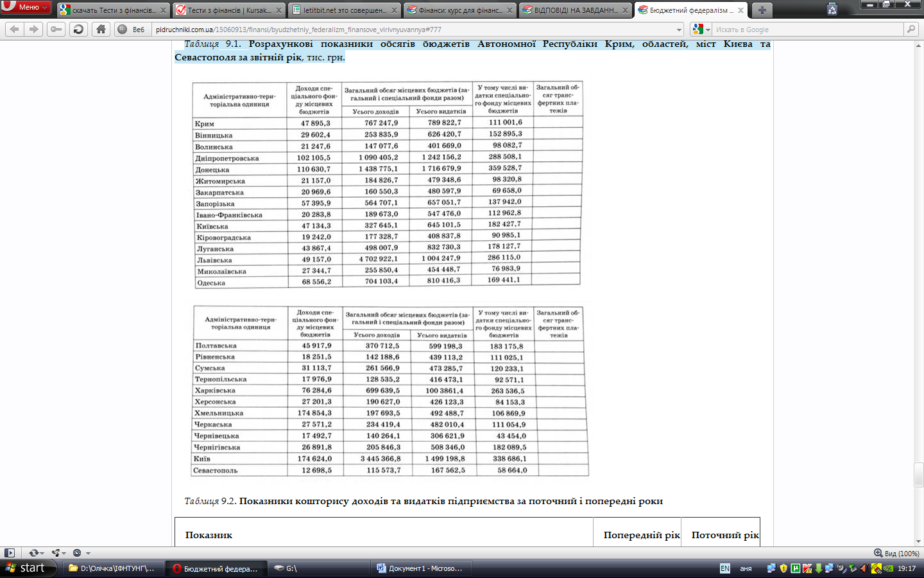Open the Opera Turbo icon
Screen dimensions: 924x578
point(77,553)
